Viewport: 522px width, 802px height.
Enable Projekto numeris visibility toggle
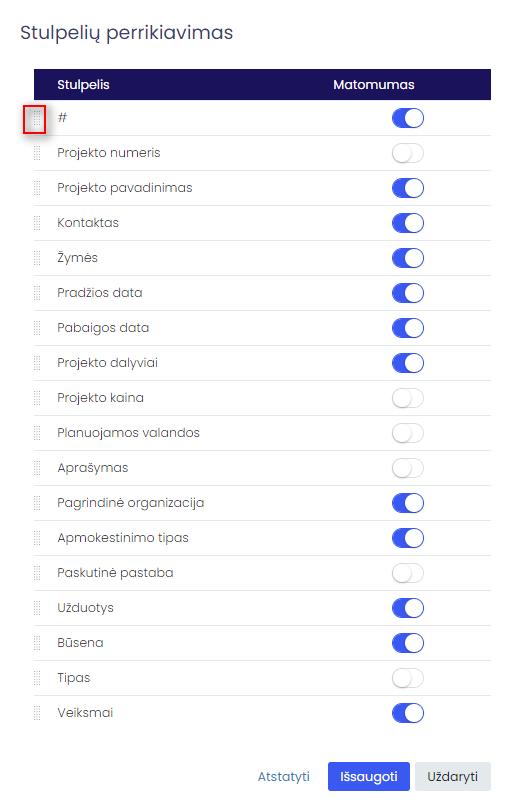(x=407, y=153)
